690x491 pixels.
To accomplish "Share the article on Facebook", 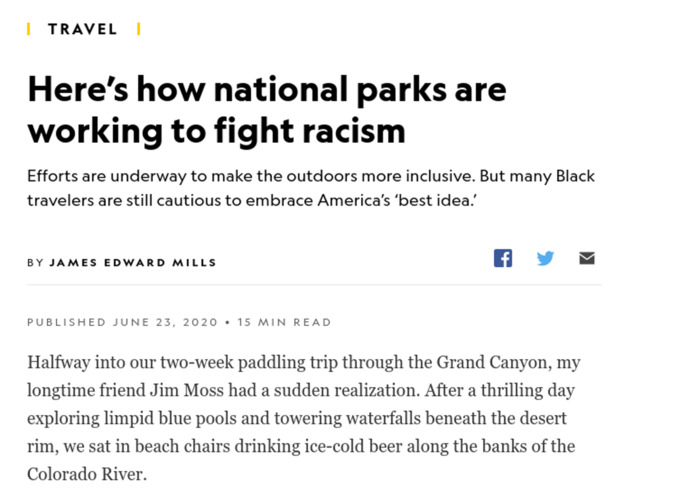I will point(503,258).
